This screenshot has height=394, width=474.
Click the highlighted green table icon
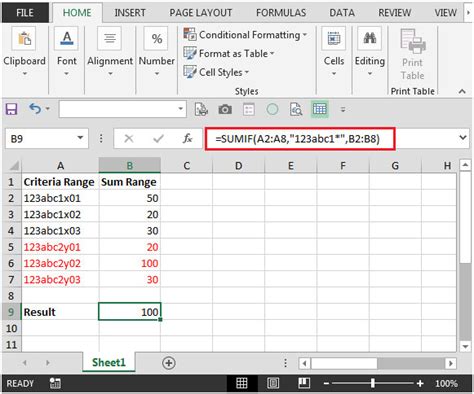(320, 109)
